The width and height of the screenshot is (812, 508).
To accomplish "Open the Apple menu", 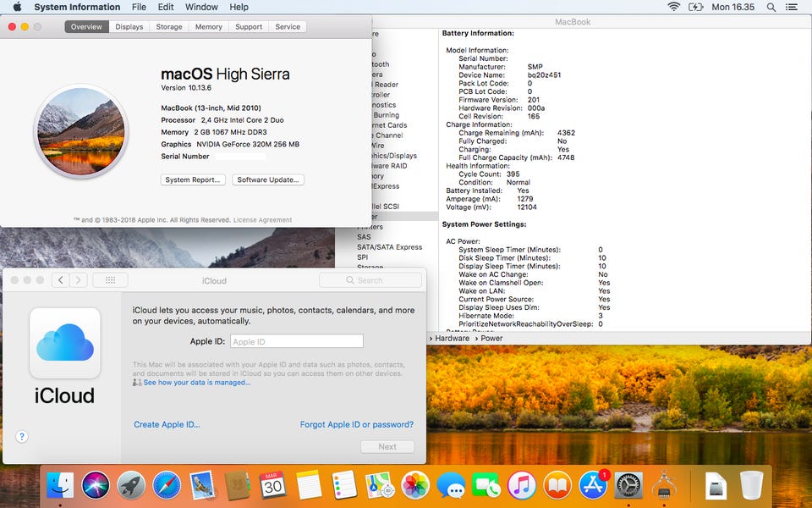I will 17,7.
